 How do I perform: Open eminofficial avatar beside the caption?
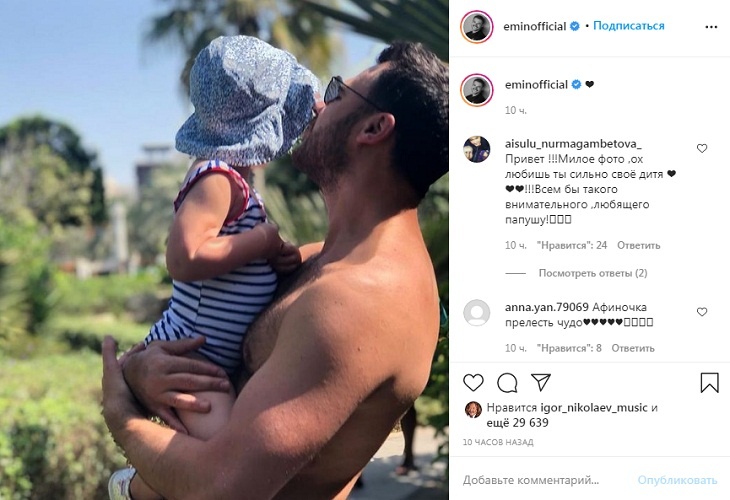pos(476,90)
